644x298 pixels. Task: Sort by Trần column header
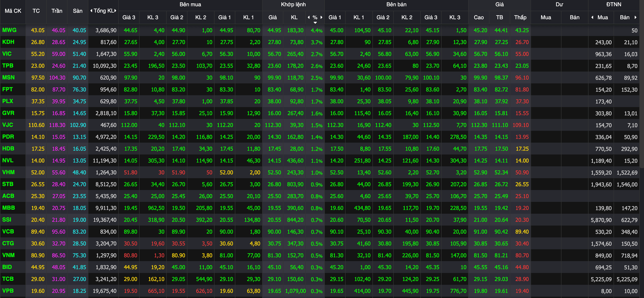click(x=57, y=11)
